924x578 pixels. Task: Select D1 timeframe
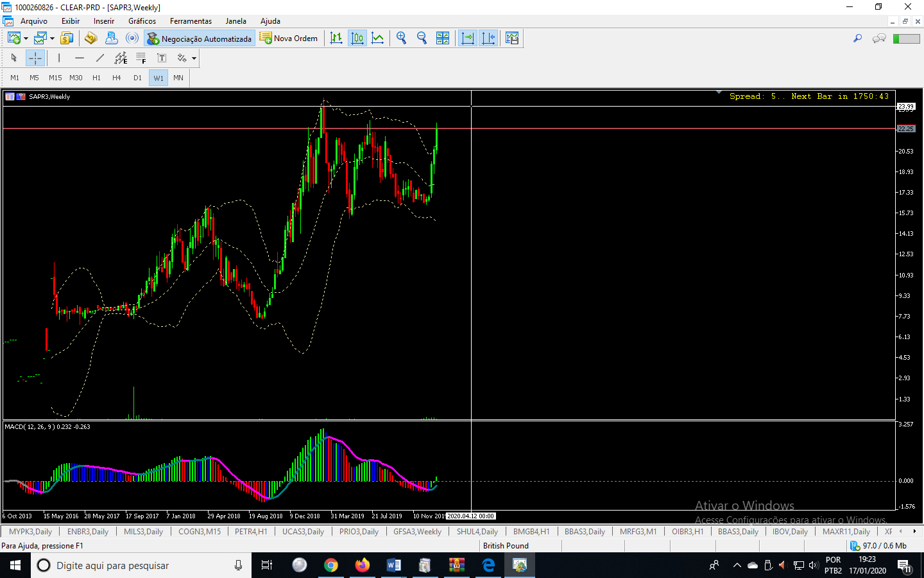pos(137,78)
